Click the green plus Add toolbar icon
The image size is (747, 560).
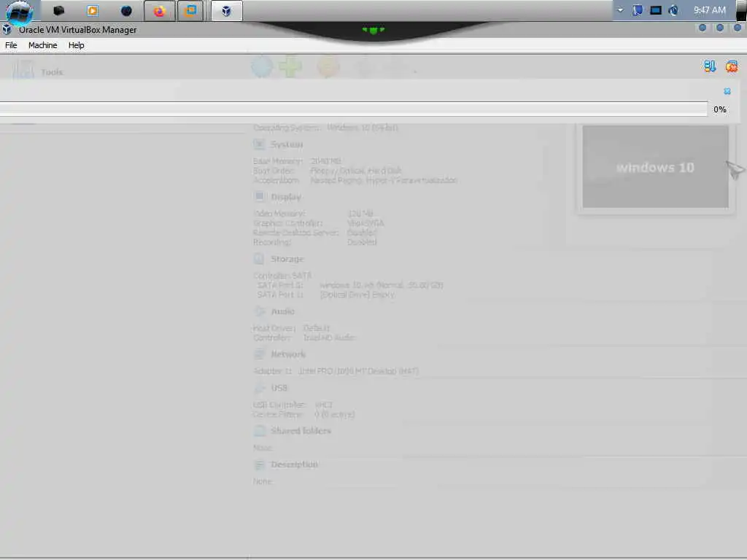pyautogui.click(x=290, y=66)
